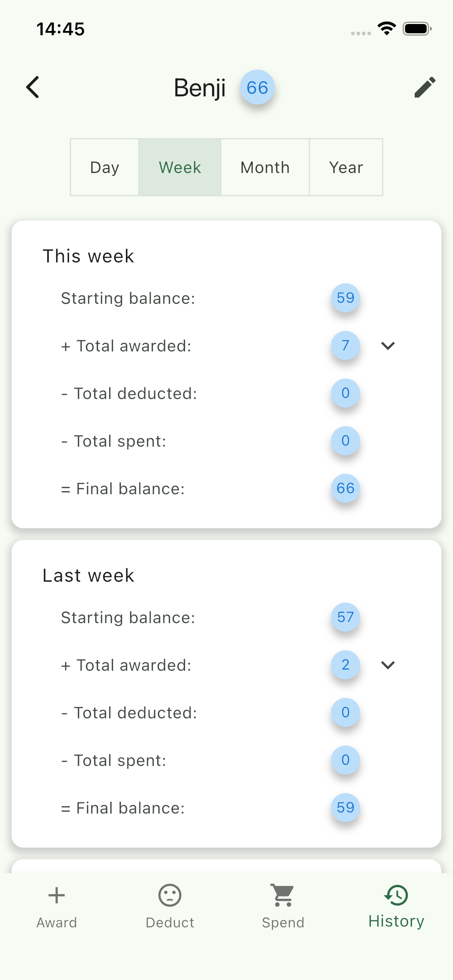
Task: Tap the Benji name title
Action: [199, 88]
